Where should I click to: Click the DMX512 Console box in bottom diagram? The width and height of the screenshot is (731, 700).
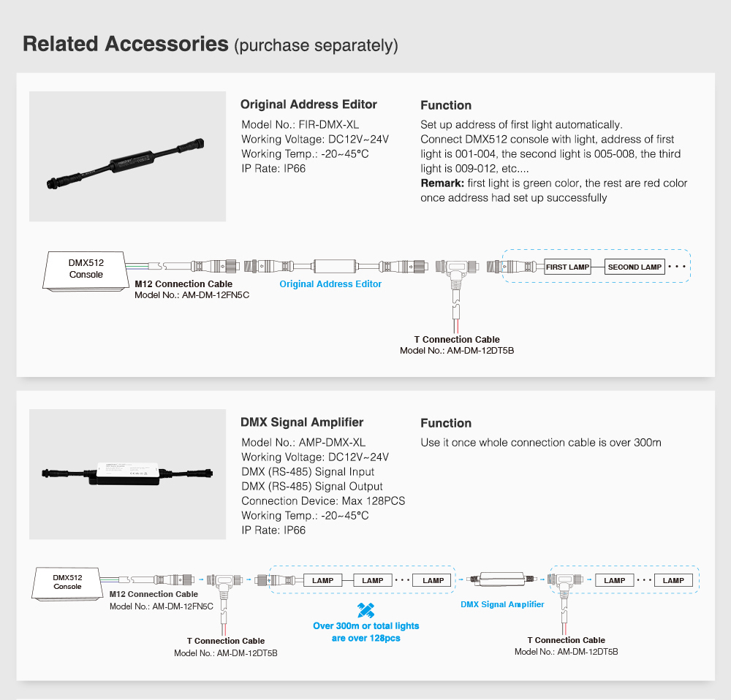point(67,584)
